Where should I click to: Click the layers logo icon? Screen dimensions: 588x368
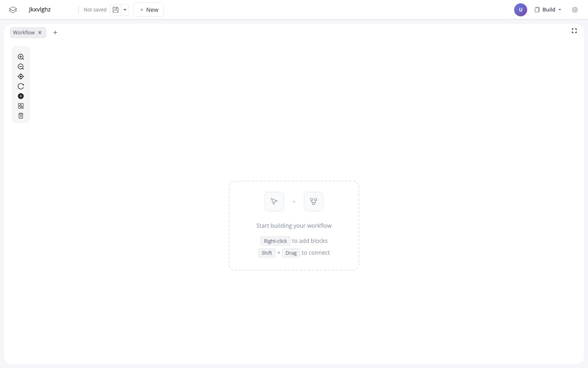pyautogui.click(x=13, y=10)
